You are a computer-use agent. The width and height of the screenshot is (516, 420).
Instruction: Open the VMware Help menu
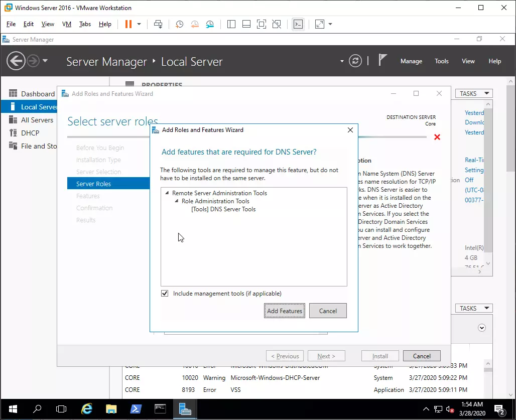coord(105,24)
